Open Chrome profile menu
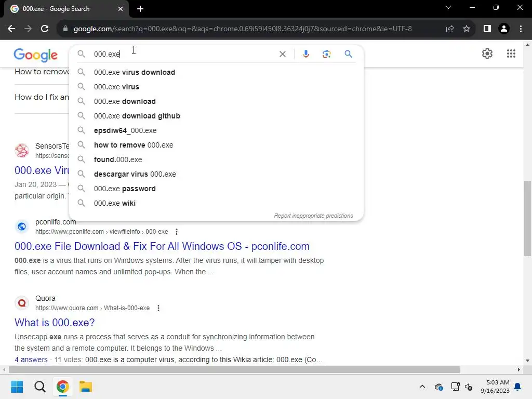Screen dimensions: 532x399 (x=504, y=29)
